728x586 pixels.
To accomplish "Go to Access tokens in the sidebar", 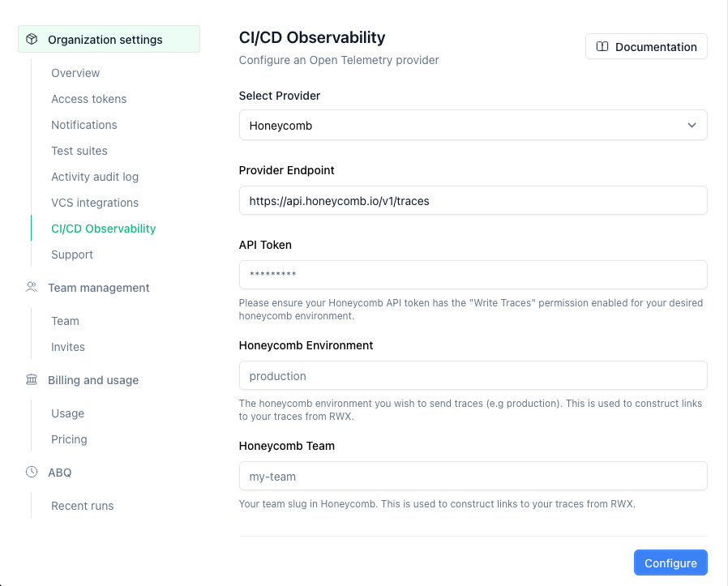I will [88, 99].
